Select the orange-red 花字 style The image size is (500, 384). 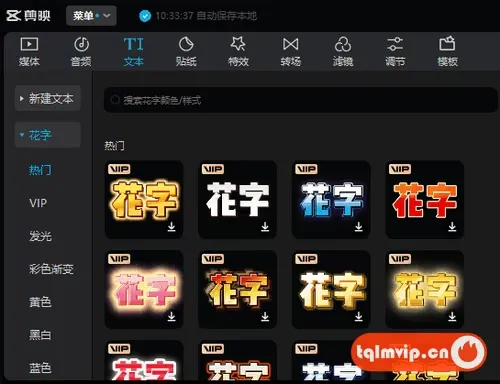tap(425, 199)
